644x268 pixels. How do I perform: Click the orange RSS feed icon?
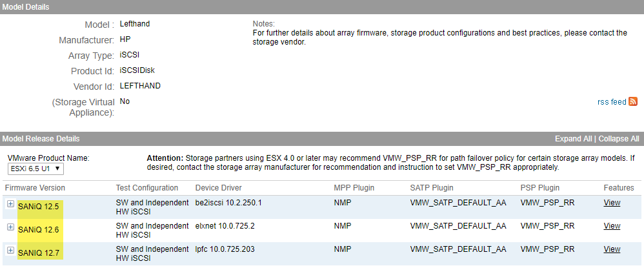coord(633,102)
